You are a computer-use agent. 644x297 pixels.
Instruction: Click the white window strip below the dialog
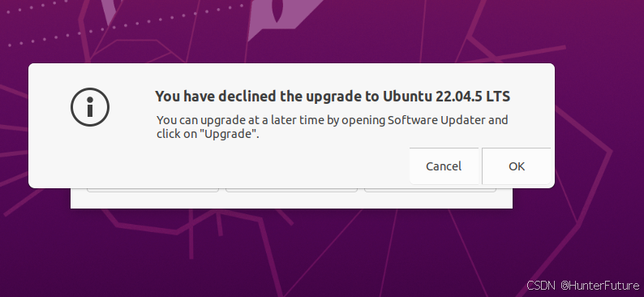[291, 200]
